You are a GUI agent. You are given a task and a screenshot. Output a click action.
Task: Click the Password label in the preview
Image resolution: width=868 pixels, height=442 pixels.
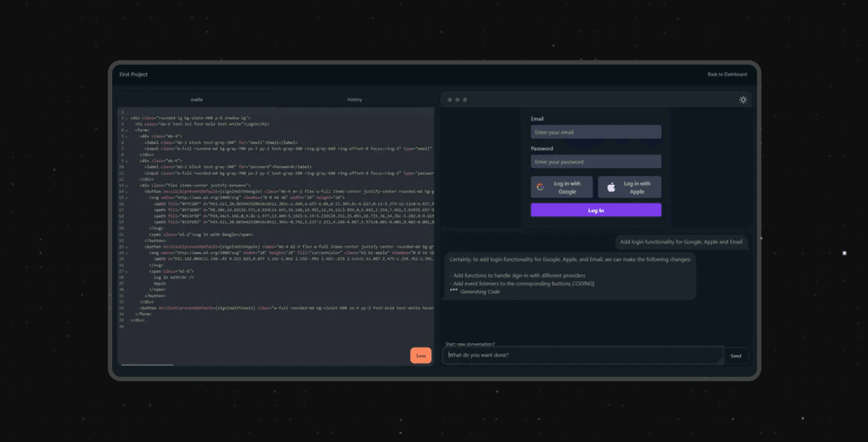pyautogui.click(x=542, y=149)
